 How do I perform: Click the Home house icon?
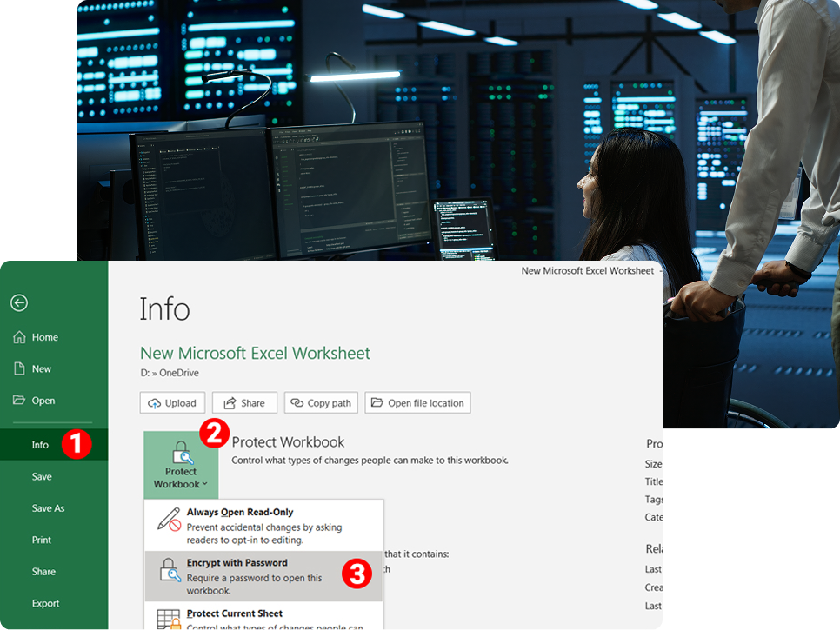point(19,336)
